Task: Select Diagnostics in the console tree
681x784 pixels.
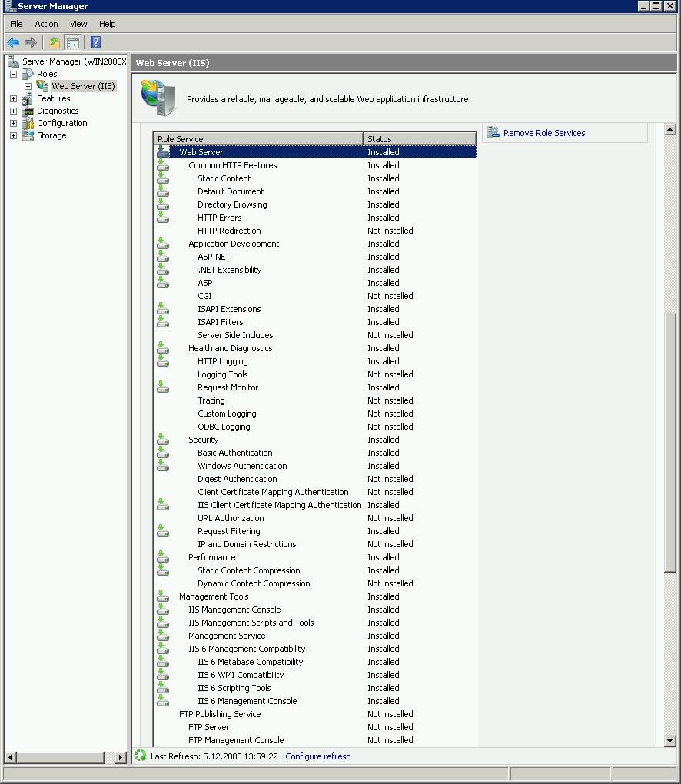Action: pyautogui.click(x=58, y=111)
